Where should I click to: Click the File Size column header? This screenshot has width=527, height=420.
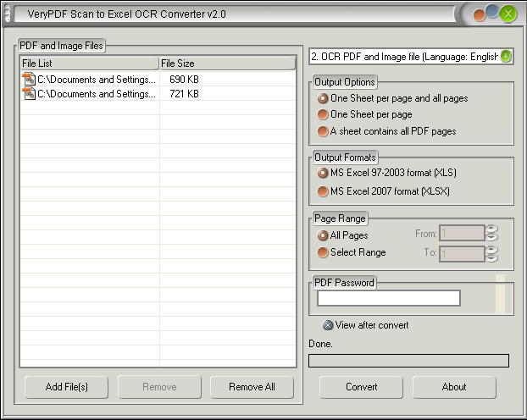coord(227,64)
